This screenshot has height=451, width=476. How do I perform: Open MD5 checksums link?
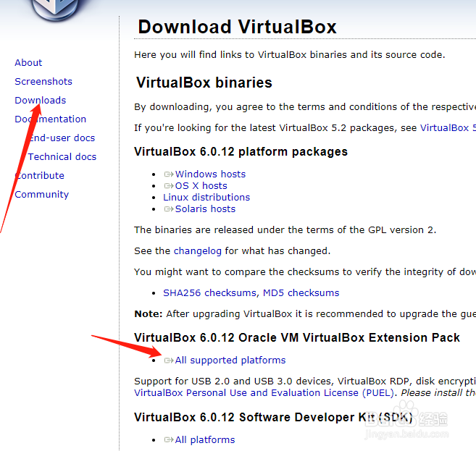pyautogui.click(x=301, y=293)
